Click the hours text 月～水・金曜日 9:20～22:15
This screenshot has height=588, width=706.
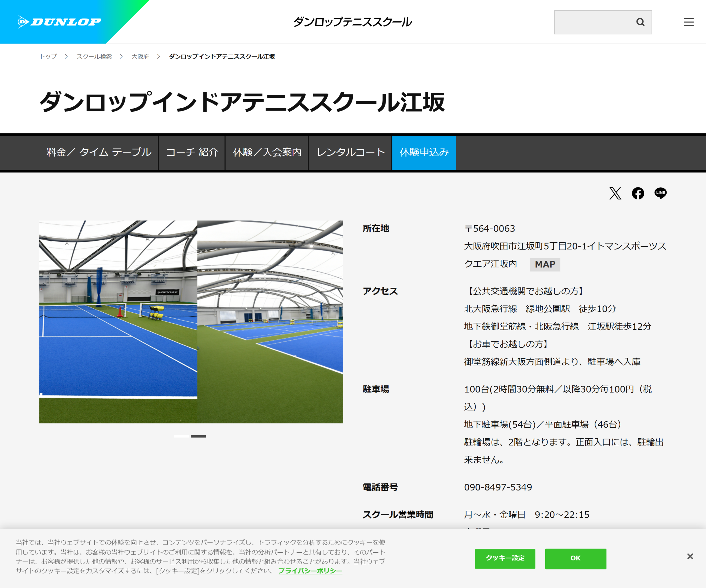point(527,515)
